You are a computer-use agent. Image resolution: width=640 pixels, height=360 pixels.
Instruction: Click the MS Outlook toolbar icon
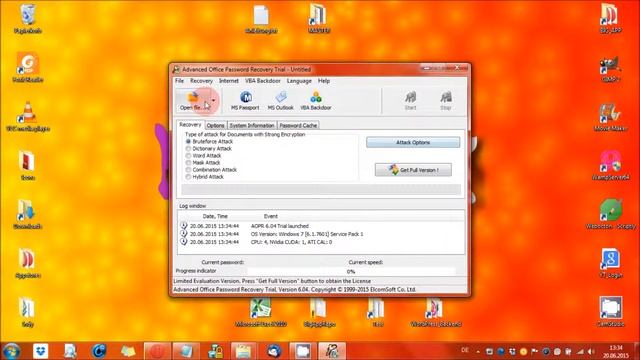pos(280,100)
